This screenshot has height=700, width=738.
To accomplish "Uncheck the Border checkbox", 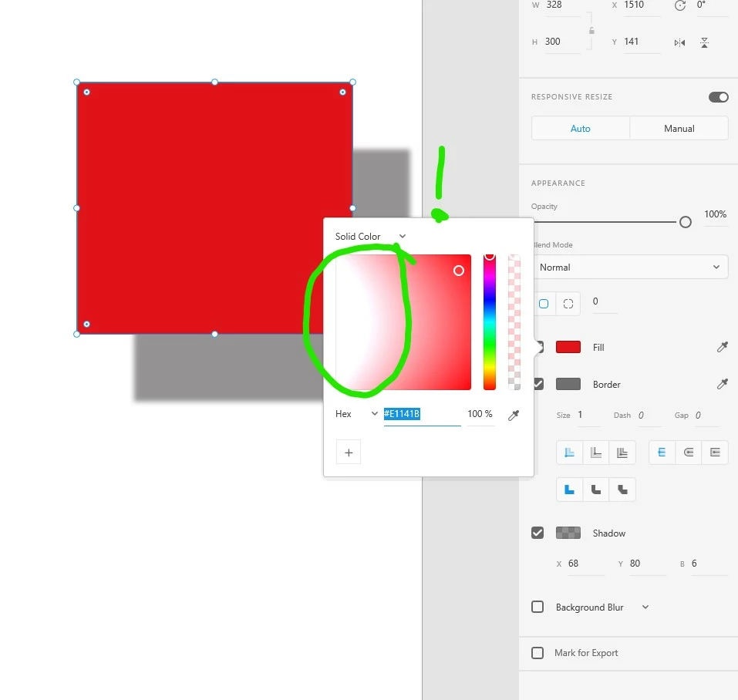I will pos(538,384).
